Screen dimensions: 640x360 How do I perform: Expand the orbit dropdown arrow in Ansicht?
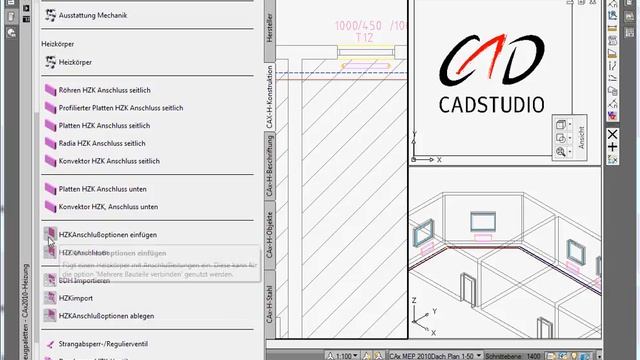point(570,138)
